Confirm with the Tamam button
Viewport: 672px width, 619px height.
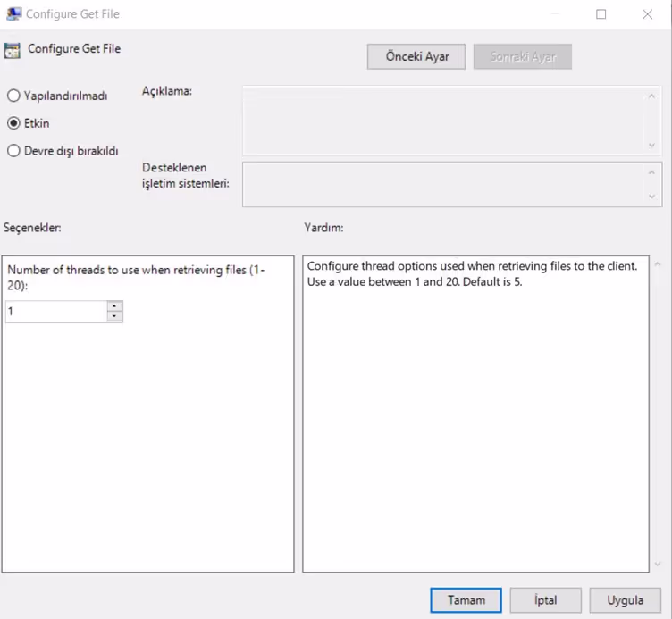click(x=466, y=600)
